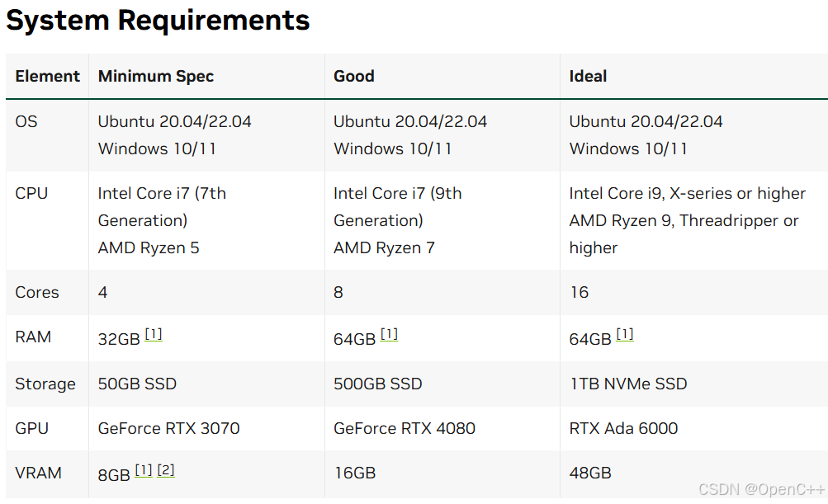The height and width of the screenshot is (504, 828).
Task: Click the Storage row label
Action: 45,384
